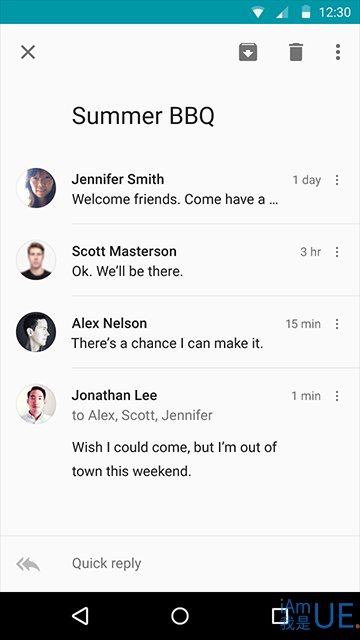Image resolution: width=360 pixels, height=640 pixels.
Task: Open options menu for Jonathan Lee's message
Action: 337,396
